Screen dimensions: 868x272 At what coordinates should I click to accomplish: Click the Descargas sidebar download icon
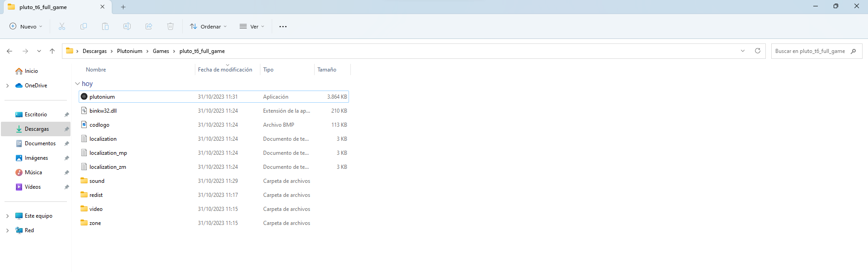tap(19, 129)
